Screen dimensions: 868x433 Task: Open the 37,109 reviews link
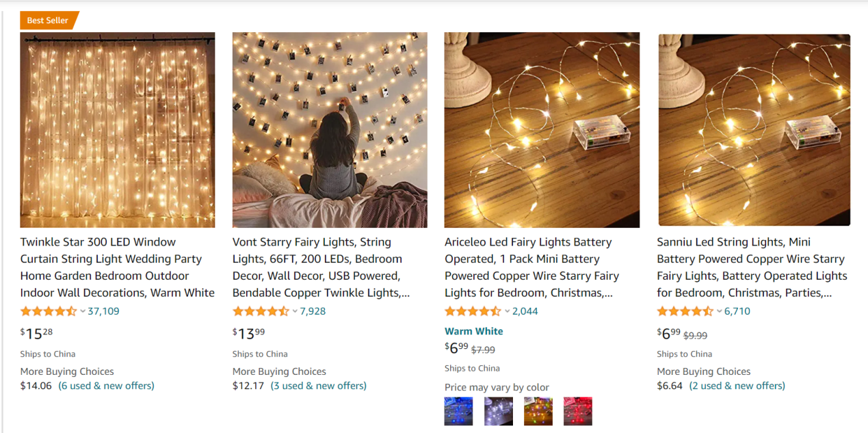[103, 311]
